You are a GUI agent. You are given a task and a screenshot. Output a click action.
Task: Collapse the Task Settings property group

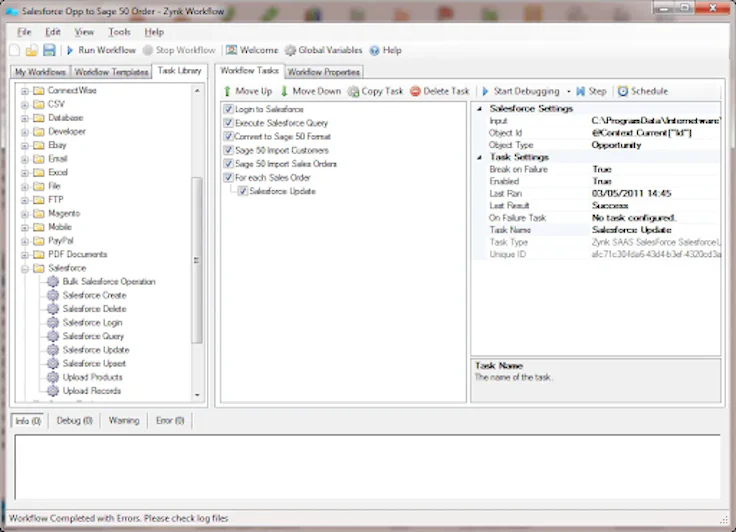[x=479, y=157]
